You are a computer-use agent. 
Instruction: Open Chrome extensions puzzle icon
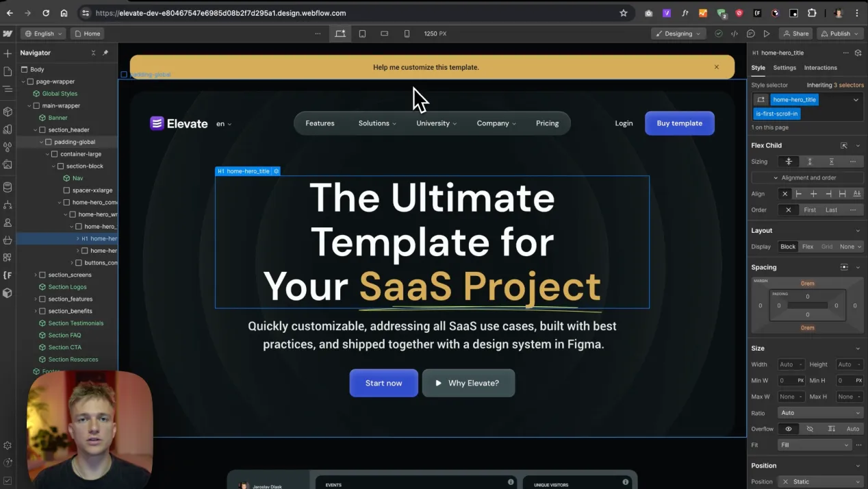tap(812, 13)
